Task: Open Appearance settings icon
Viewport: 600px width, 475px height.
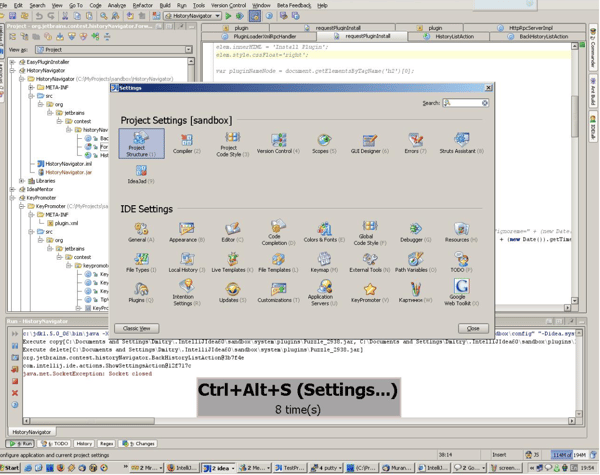Action: pos(187,232)
